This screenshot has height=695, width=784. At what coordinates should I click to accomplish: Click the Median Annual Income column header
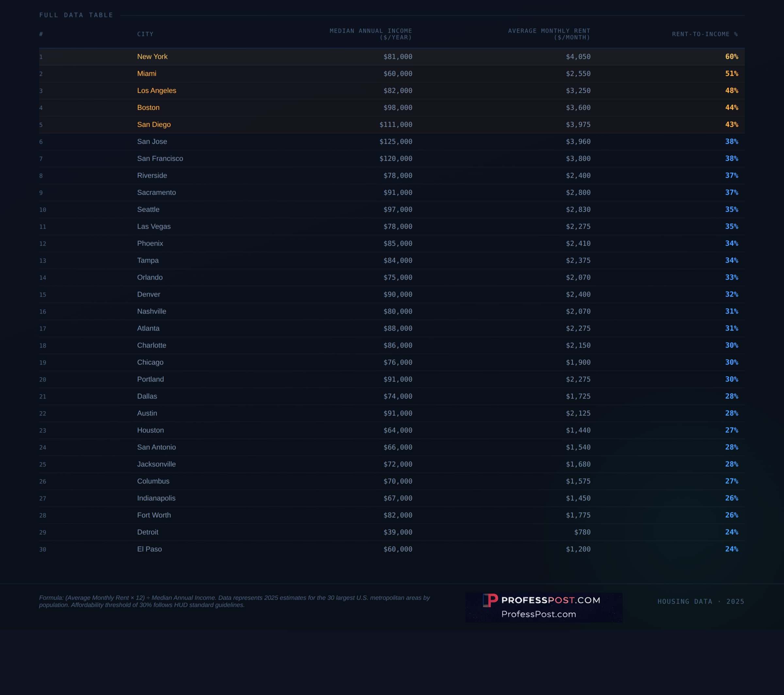370,34
